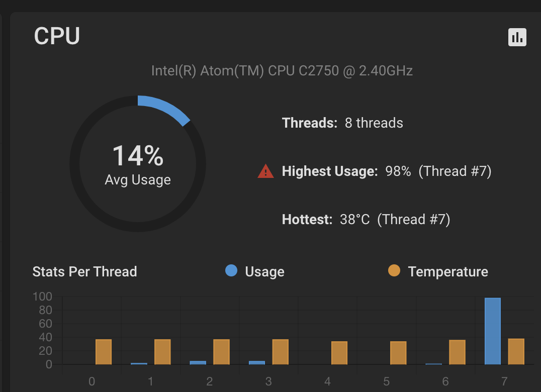The height and width of the screenshot is (392, 541).
Task: Toggle the Usage legend label
Action: point(264,272)
